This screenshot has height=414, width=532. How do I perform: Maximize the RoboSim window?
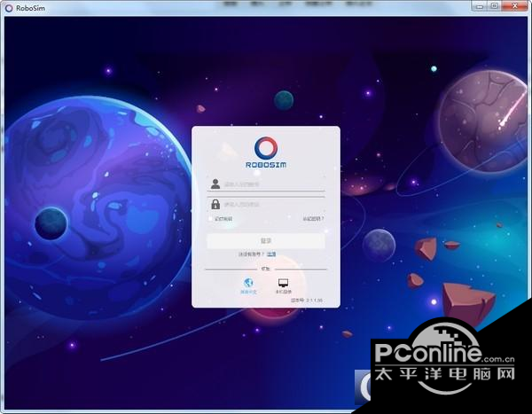(495, 6)
